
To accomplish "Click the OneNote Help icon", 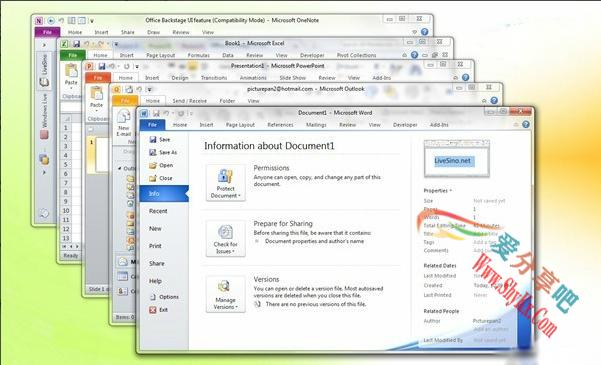I will click(x=424, y=32).
